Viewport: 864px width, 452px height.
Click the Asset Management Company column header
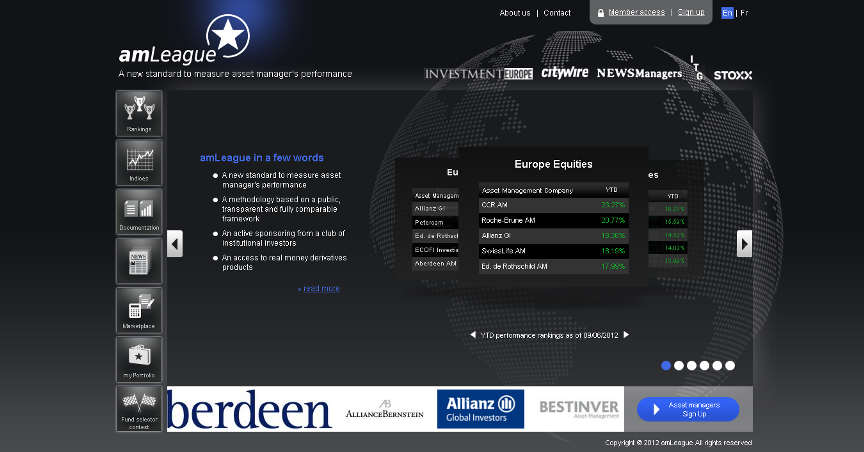(x=527, y=190)
